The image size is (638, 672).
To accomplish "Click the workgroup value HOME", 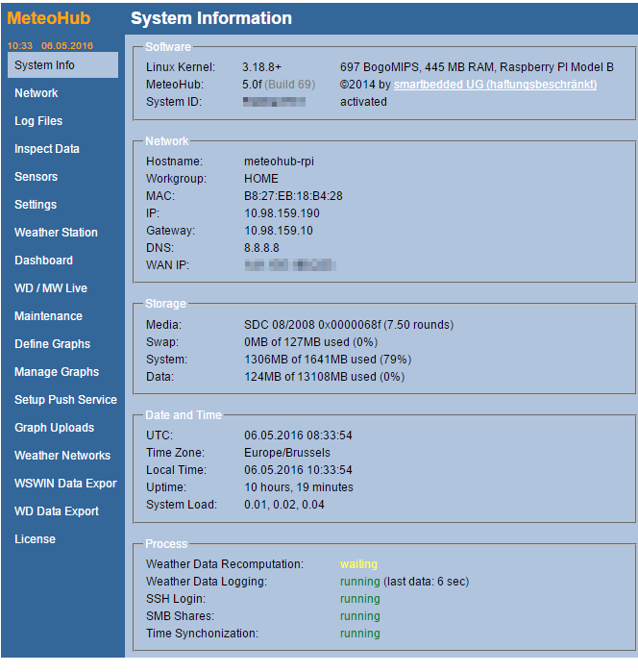I will 261,178.
